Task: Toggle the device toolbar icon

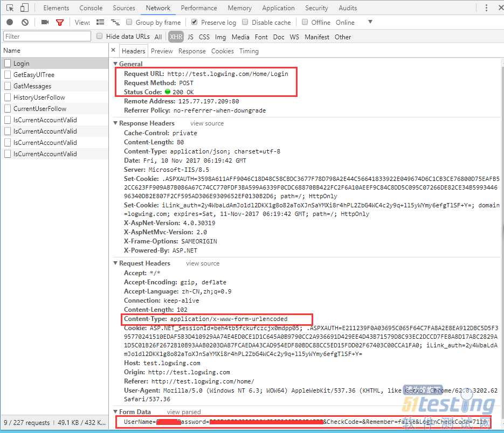Action: (24, 8)
